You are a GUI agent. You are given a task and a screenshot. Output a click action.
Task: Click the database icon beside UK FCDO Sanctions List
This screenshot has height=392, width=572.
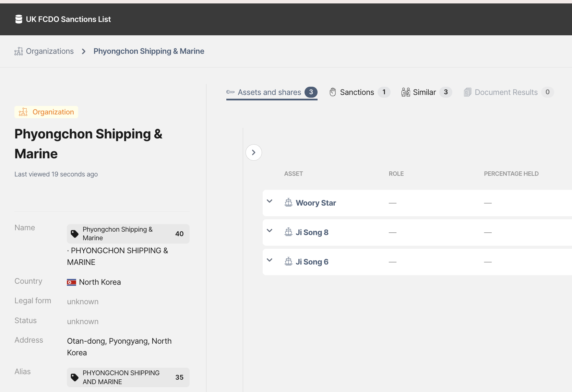point(19,19)
